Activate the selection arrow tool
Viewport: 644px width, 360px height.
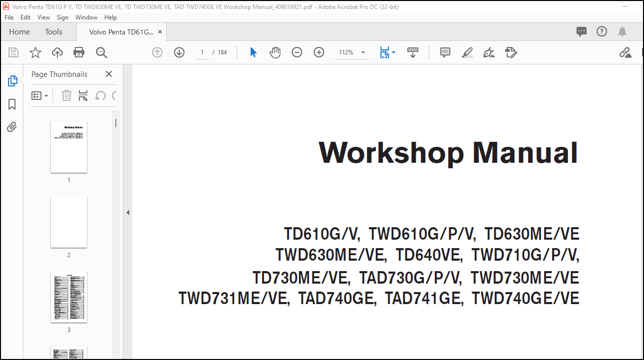pos(253,52)
